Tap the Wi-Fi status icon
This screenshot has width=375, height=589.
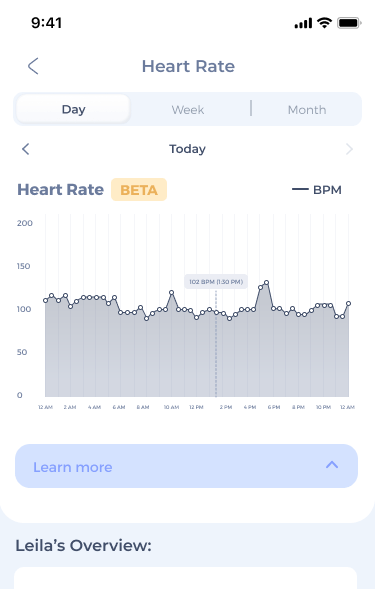[x=324, y=23]
